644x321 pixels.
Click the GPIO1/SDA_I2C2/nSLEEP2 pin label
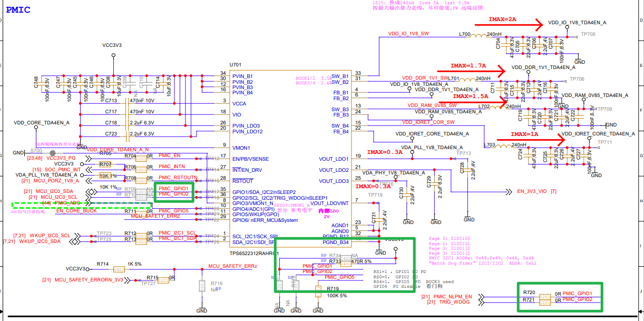pos(264,192)
